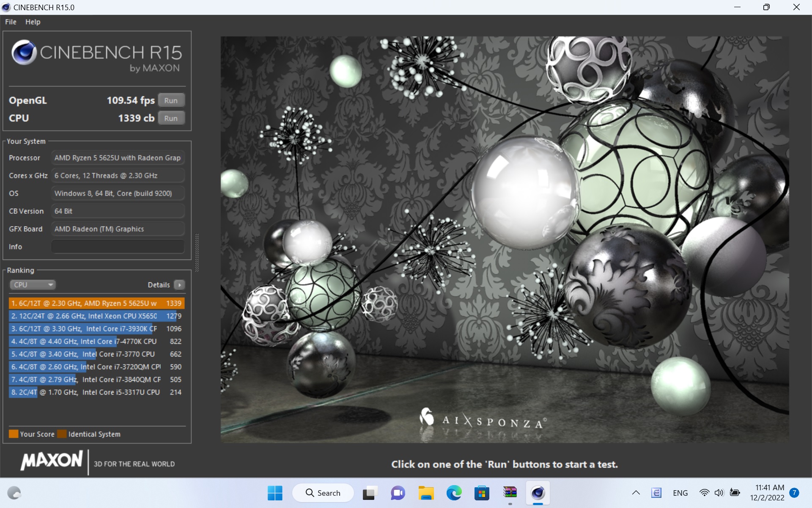The image size is (812, 508).
Task: Click the empty Info field
Action: pyautogui.click(x=118, y=246)
